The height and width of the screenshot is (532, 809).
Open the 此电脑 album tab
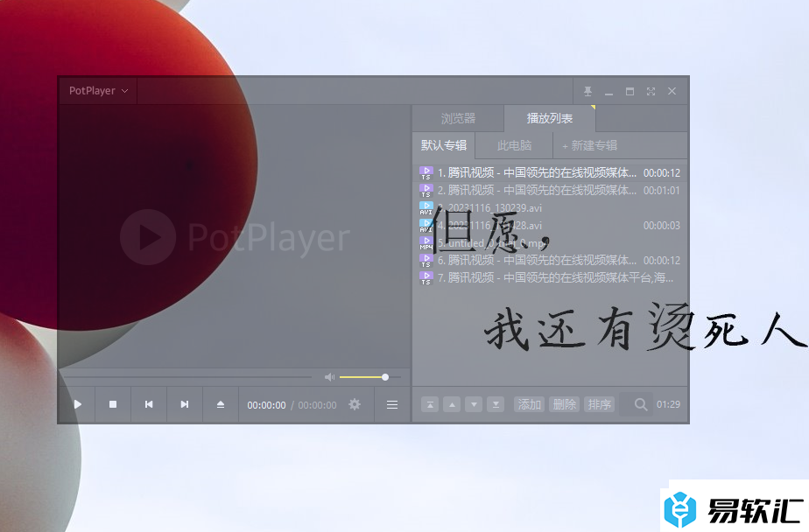pos(515,145)
